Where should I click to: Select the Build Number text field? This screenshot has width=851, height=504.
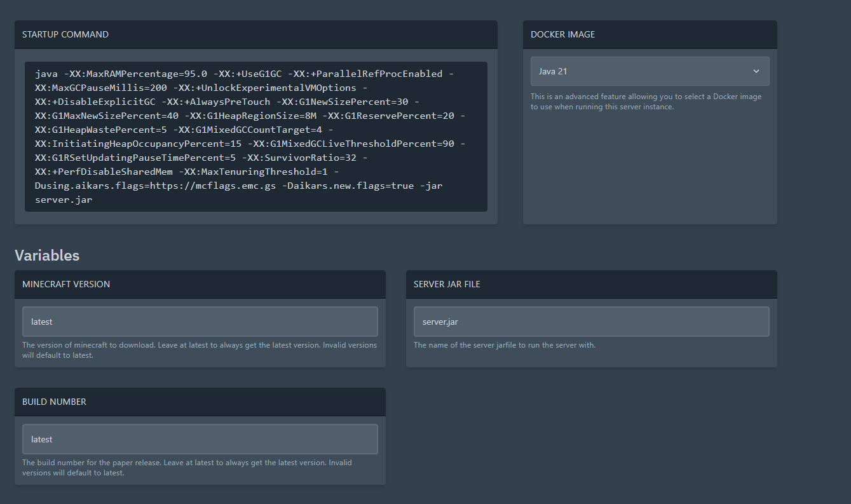tap(200, 439)
